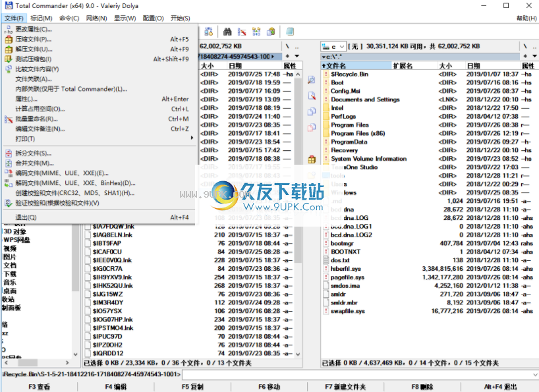Choose 更改属性(C)... from the File menu

(x=99, y=29)
